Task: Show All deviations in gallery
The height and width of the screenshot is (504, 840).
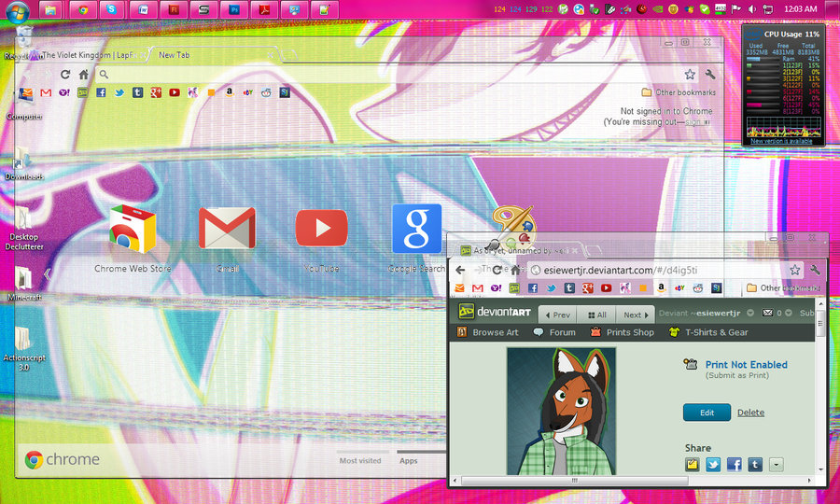Action: (596, 315)
